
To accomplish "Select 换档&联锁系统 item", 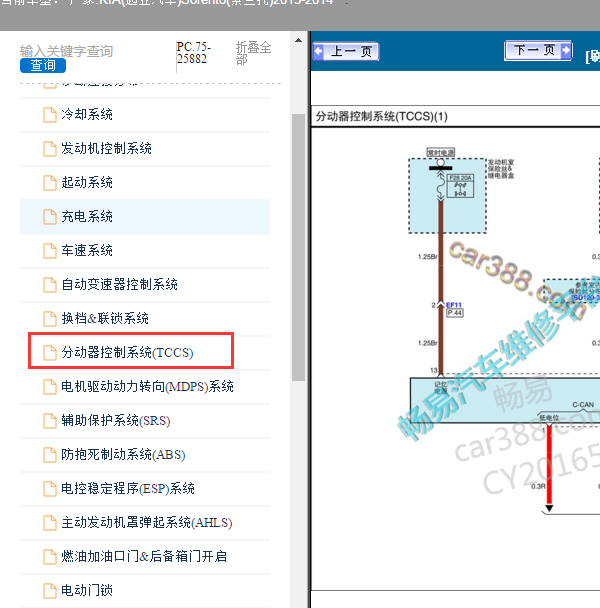I will click(x=105, y=318).
